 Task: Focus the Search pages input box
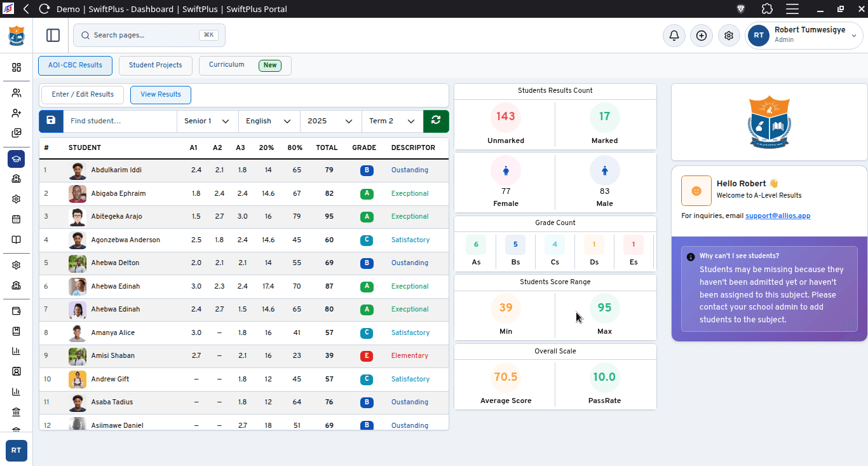pos(149,36)
